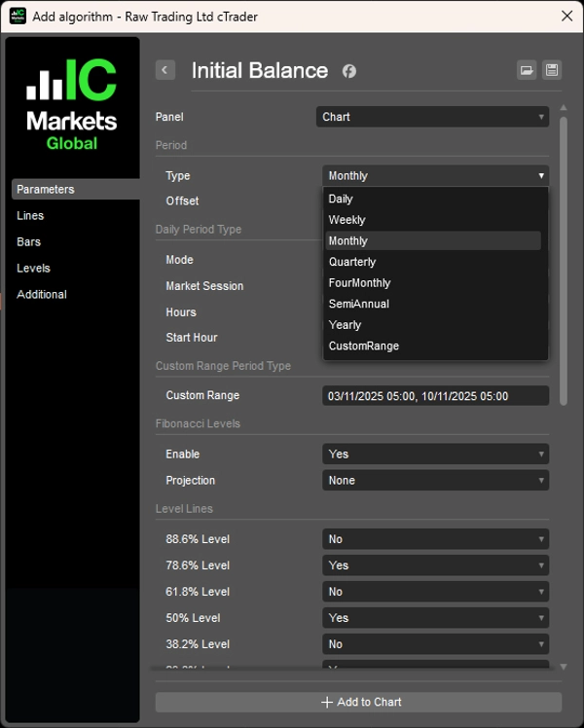Collapse the Type dropdown showing Monthly

[435, 176]
